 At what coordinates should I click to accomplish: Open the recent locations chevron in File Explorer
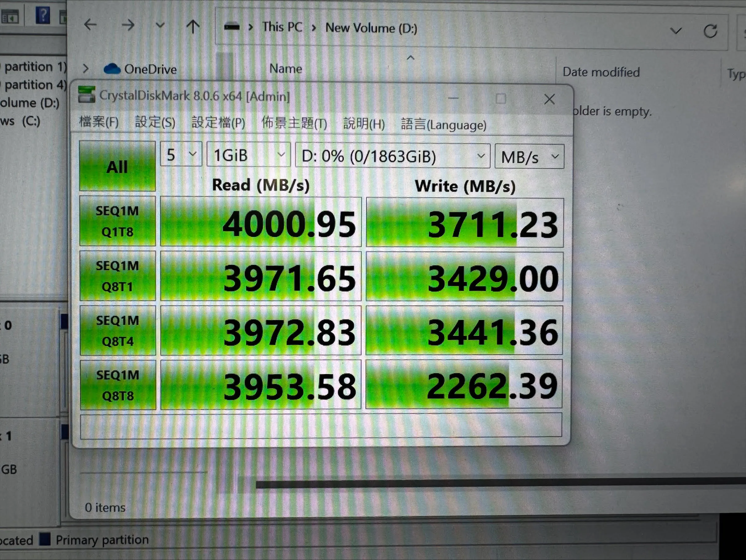(x=160, y=25)
